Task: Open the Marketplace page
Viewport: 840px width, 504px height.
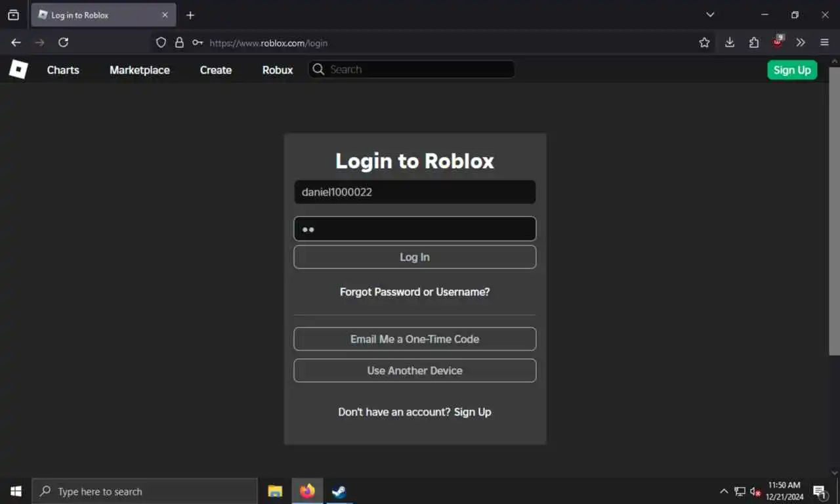Action: click(x=139, y=70)
